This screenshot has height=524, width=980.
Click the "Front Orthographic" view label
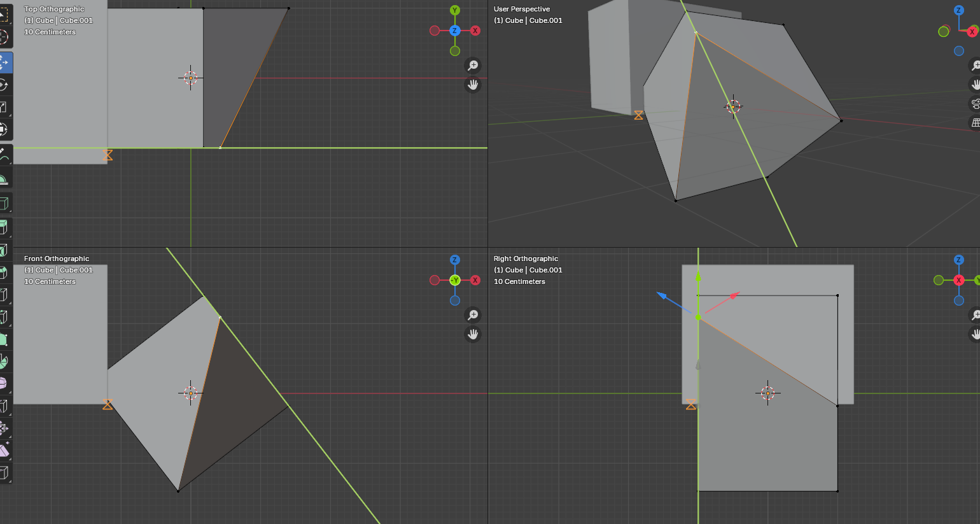click(x=57, y=258)
